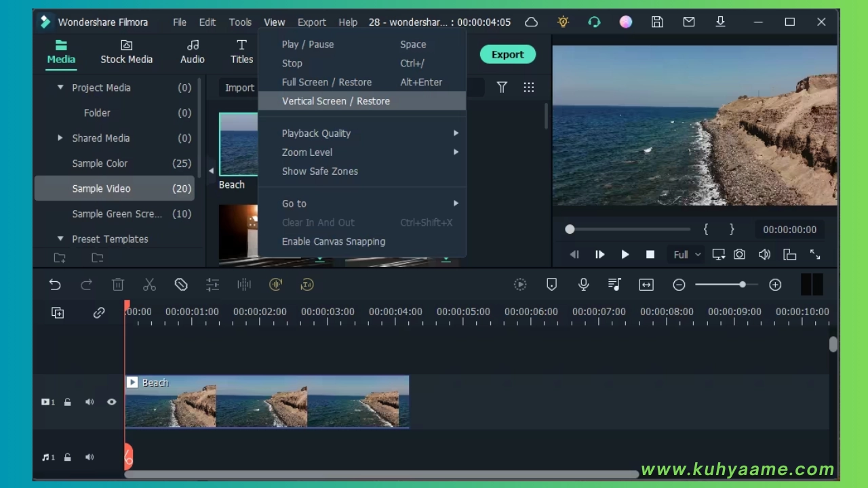The image size is (868, 488).
Task: Mute audio track 1
Action: (90, 457)
